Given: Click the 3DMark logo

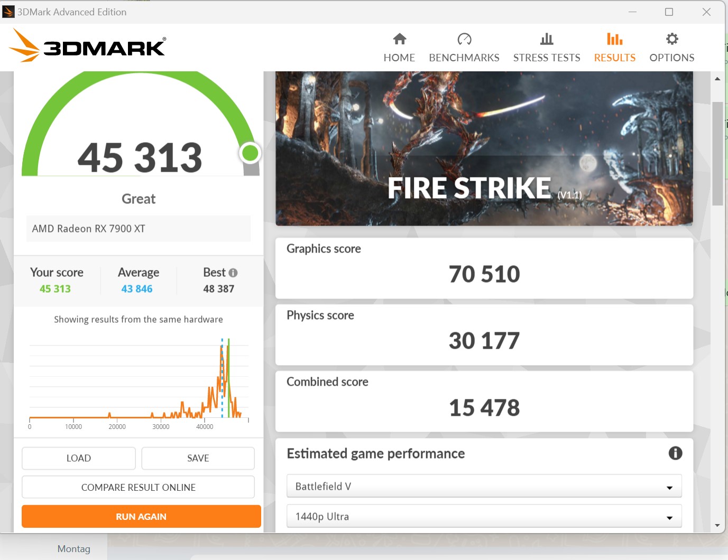Looking at the screenshot, I should tap(88, 45).
